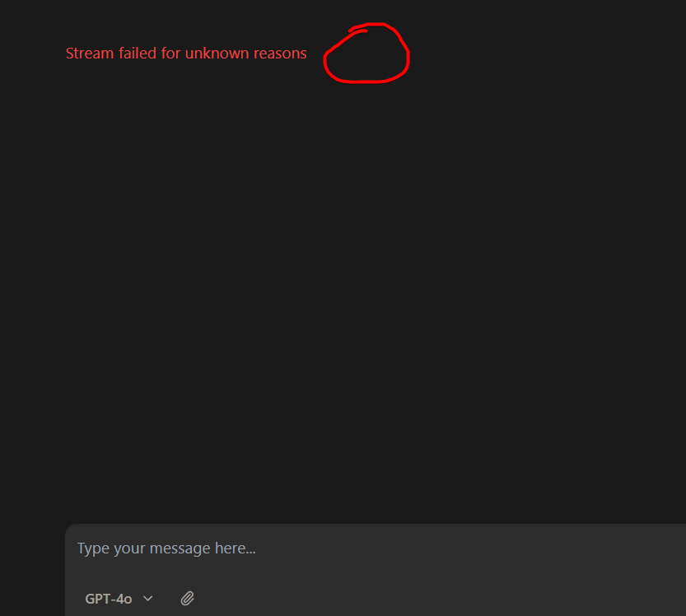Focus the "Type your message here..." field
This screenshot has width=686, height=616.
click(376, 548)
